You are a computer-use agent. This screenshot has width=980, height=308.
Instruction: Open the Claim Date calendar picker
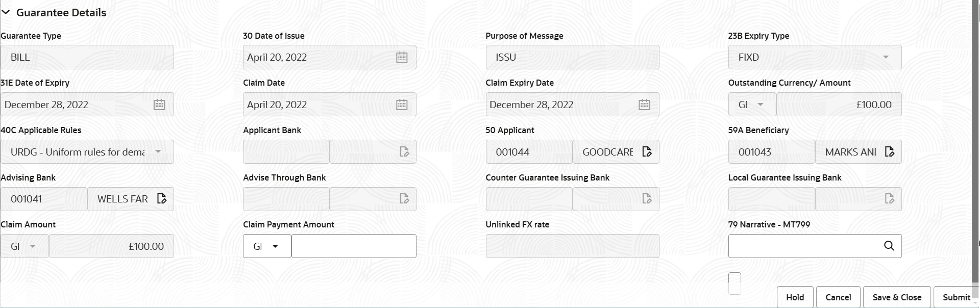(402, 105)
